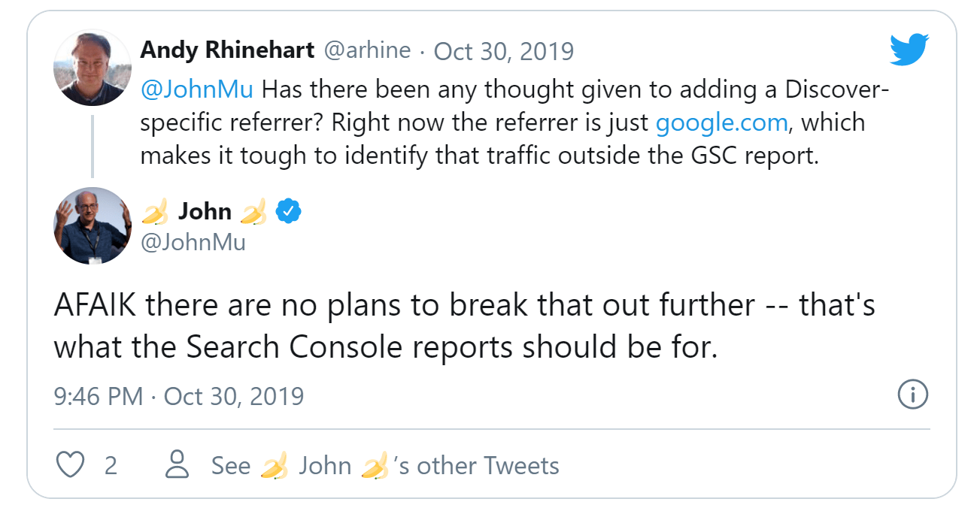Click the banana emoji before John's name
The height and width of the screenshot is (508, 980).
[155, 212]
